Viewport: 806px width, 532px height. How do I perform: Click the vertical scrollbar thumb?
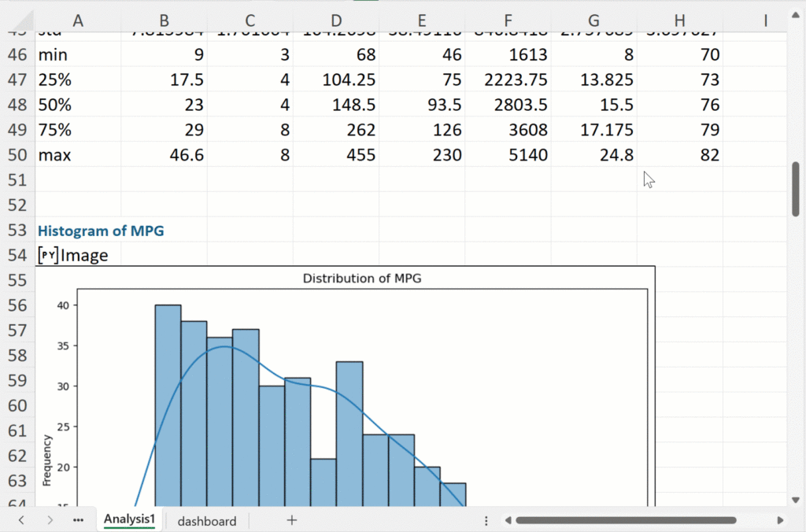pos(796,189)
